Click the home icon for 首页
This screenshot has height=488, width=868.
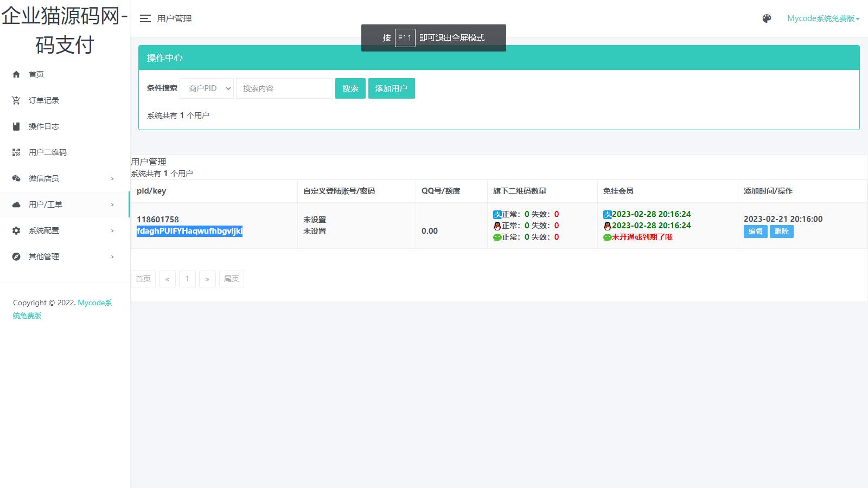point(16,74)
